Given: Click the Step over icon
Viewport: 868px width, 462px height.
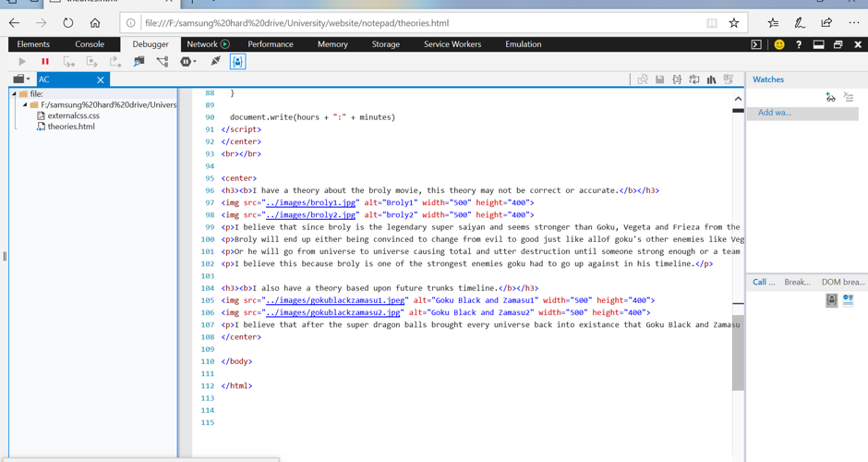Looking at the screenshot, I should point(92,62).
